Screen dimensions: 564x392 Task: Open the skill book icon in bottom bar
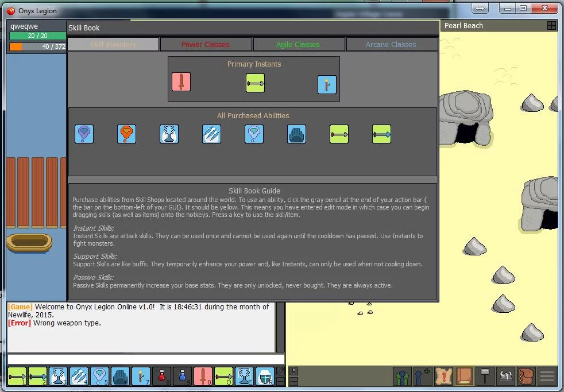pyautogui.click(x=464, y=377)
